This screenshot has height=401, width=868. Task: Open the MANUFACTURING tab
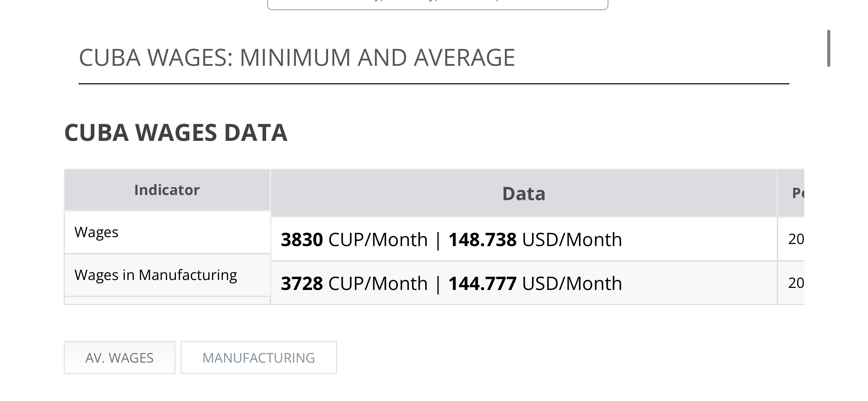(259, 357)
